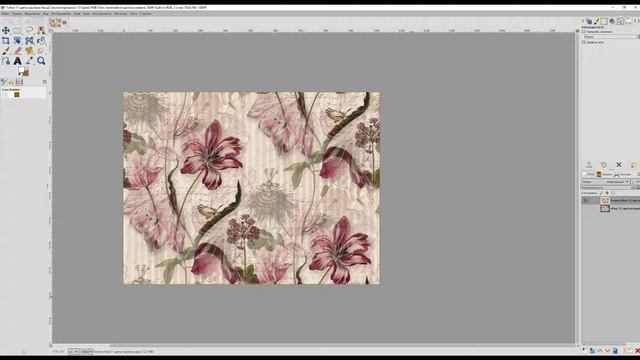Open the zoom level dropdown in status bar
This screenshot has height=360, width=640.
tap(87, 351)
